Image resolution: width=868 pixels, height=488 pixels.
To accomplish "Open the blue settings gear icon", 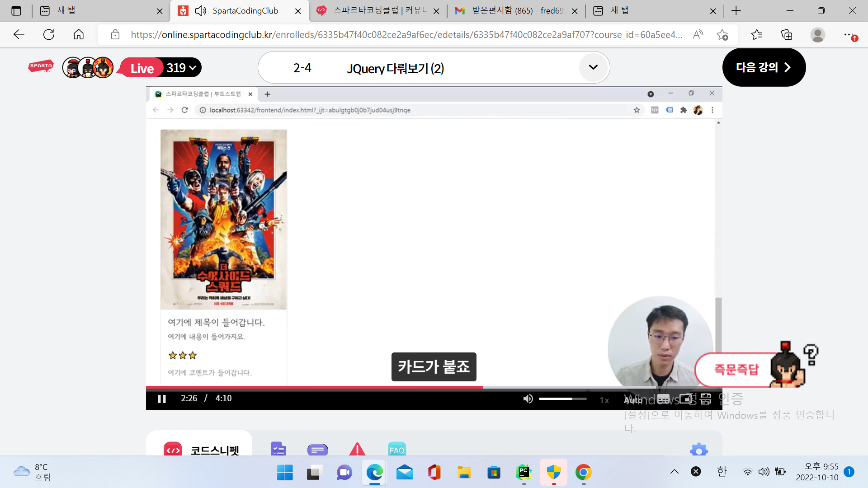I will point(699,450).
